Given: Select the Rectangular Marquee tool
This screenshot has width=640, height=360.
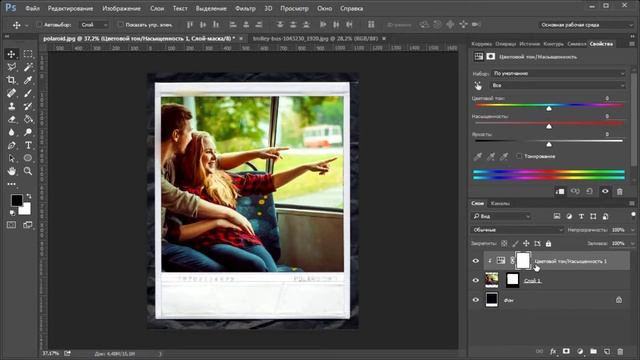Looking at the screenshot, I should (x=28, y=54).
